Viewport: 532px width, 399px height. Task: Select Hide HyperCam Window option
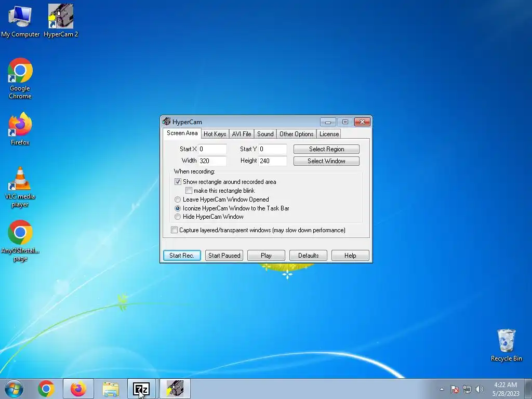(178, 217)
